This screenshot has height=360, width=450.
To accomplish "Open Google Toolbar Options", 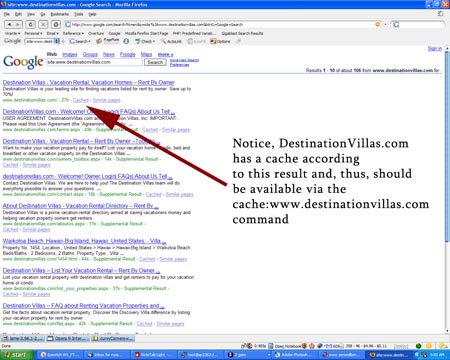I will 220,41.
